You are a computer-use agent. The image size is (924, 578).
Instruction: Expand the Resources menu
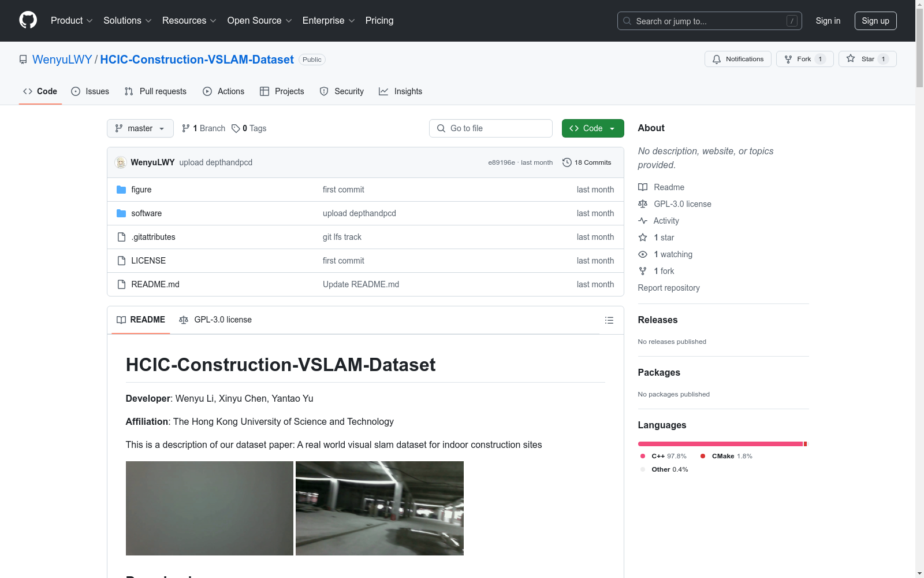pyautogui.click(x=189, y=21)
